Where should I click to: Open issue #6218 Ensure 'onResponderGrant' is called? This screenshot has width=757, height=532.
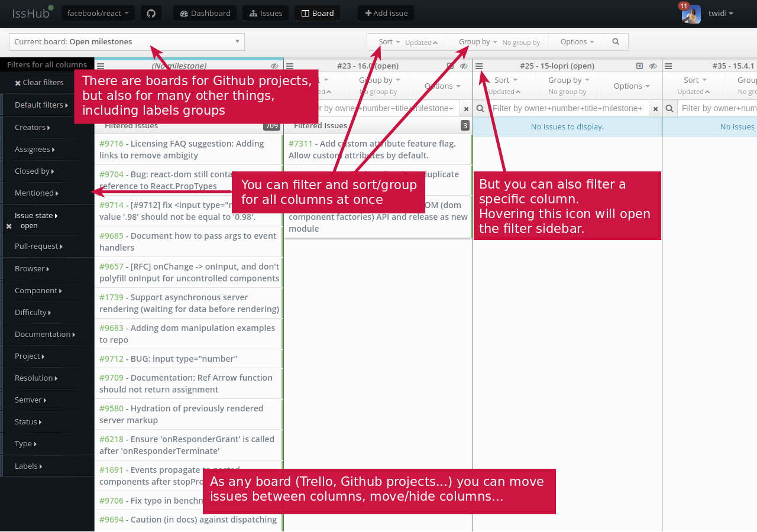click(188, 445)
